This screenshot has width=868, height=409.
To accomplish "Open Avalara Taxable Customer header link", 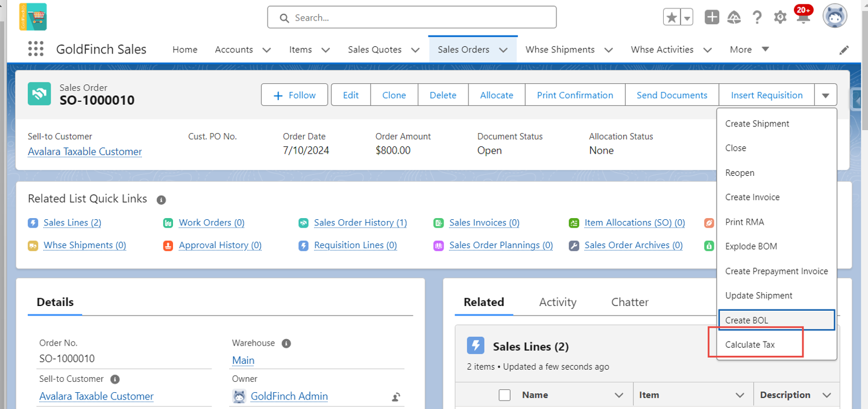I will pos(85,151).
